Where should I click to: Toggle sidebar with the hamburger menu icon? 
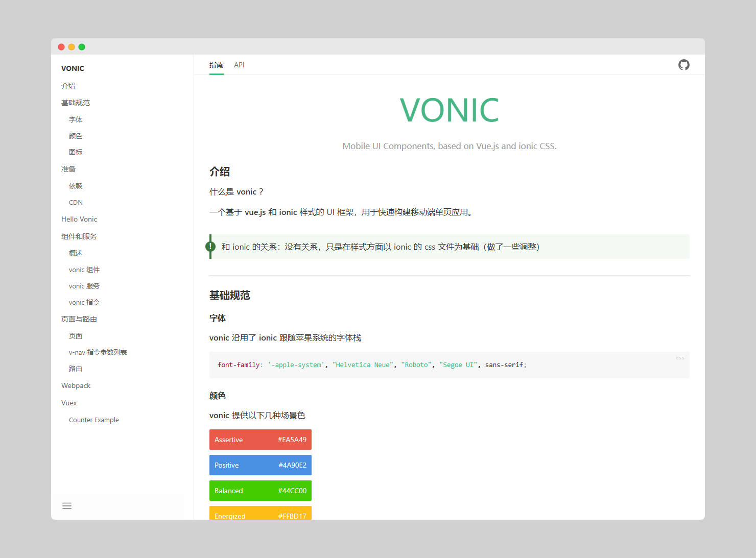click(x=67, y=506)
